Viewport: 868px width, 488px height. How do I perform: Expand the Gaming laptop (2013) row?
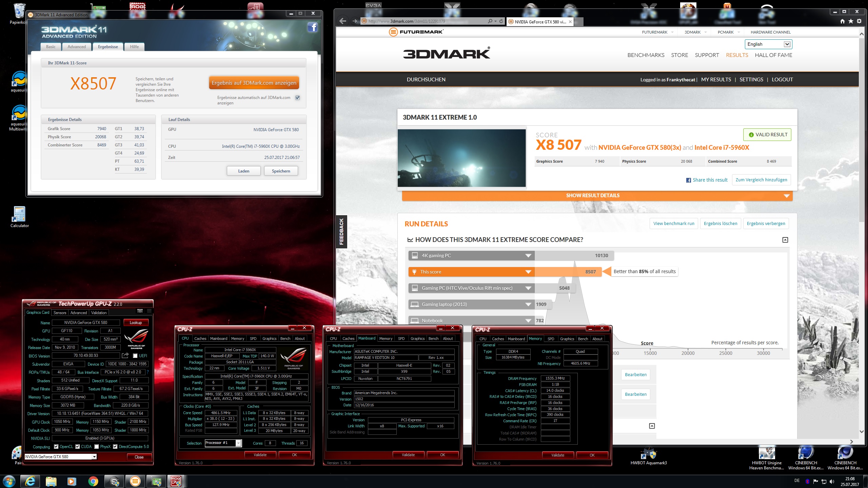471,304
